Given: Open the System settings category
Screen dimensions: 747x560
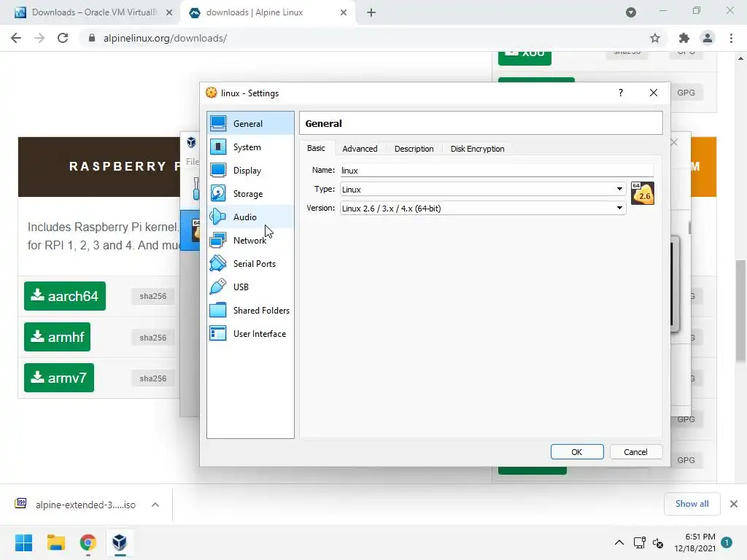Looking at the screenshot, I should pyautogui.click(x=250, y=147).
